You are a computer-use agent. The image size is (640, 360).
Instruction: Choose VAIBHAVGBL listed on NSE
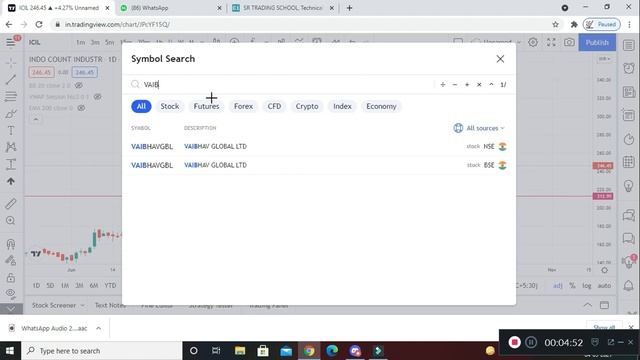[x=319, y=147]
